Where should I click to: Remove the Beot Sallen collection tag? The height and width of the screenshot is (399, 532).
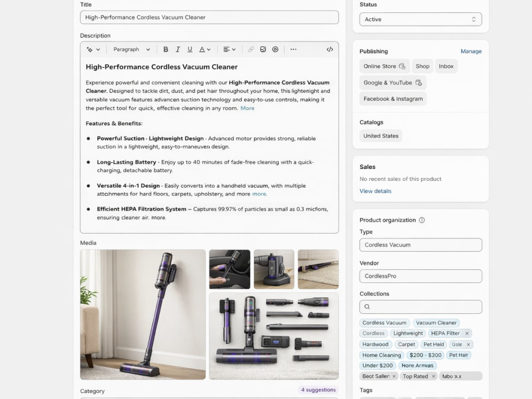[394, 376]
